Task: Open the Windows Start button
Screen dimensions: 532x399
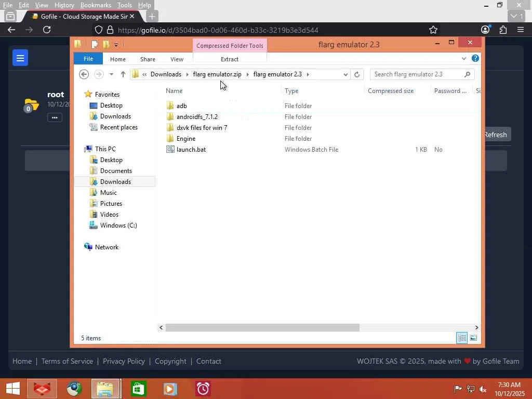Action: point(13,389)
